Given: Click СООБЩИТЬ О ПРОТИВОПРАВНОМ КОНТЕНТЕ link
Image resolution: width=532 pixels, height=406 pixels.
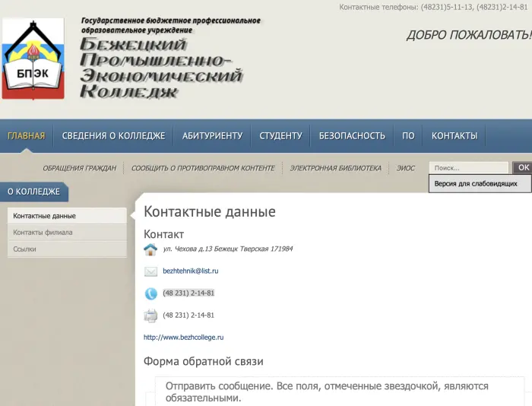Looking at the screenshot, I should click(203, 168).
